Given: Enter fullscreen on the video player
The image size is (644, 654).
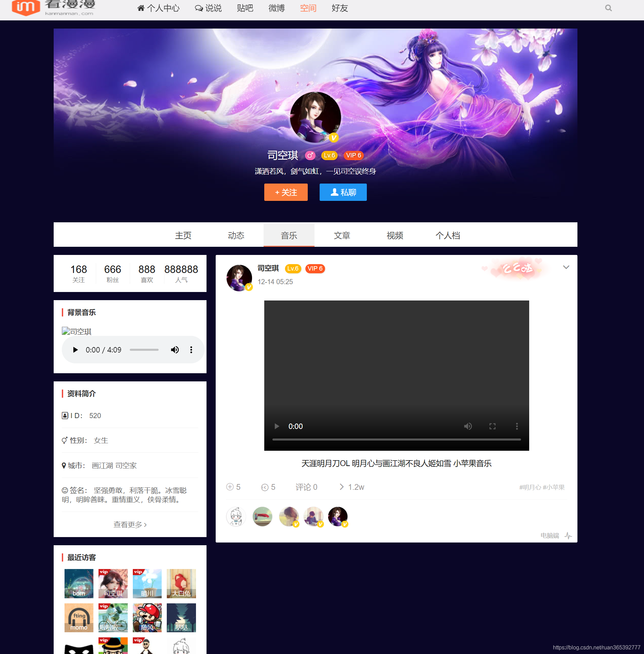Looking at the screenshot, I should (493, 426).
